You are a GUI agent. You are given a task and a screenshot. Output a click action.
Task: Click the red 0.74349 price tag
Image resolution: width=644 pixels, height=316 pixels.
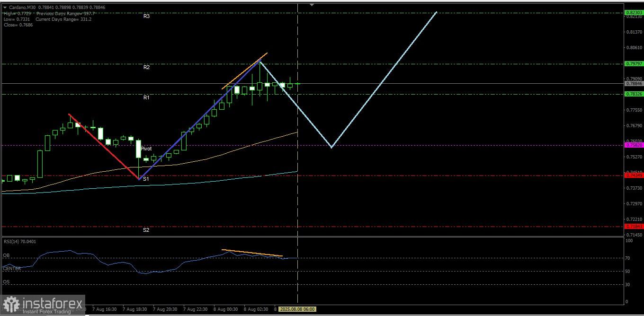click(634, 175)
